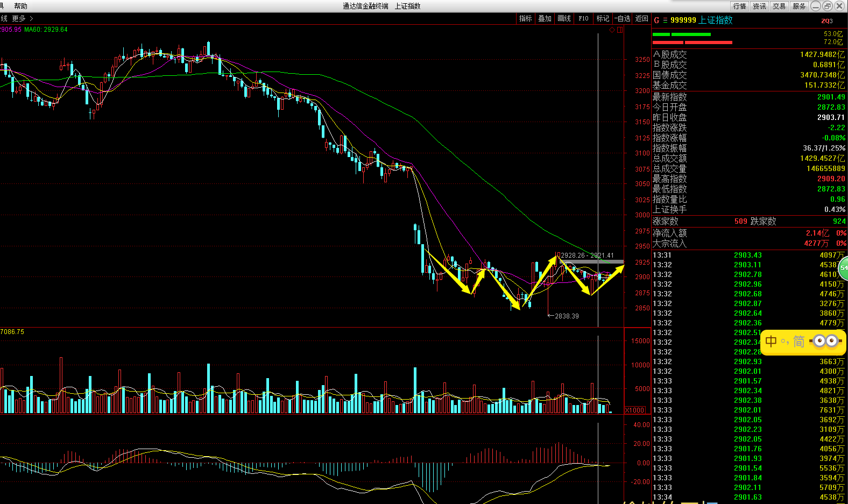Click the 国债成交 value 3470.7348亿
848x504 pixels.
822,75
